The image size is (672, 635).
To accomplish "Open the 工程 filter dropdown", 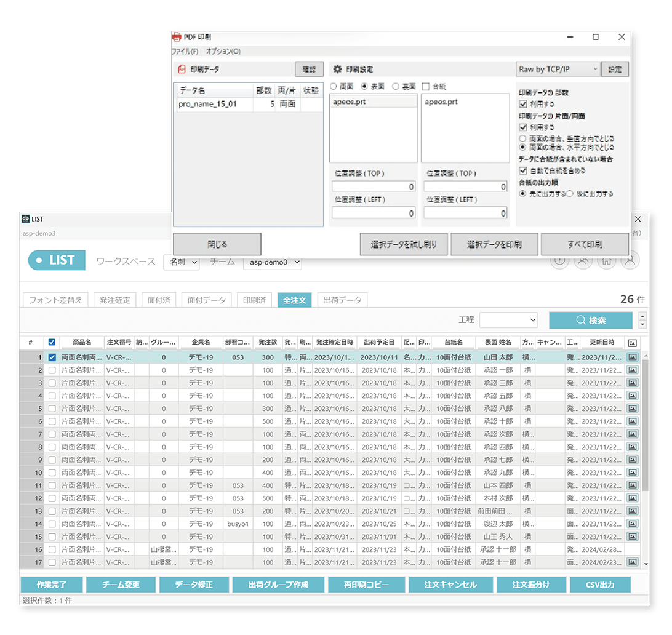I will point(510,320).
